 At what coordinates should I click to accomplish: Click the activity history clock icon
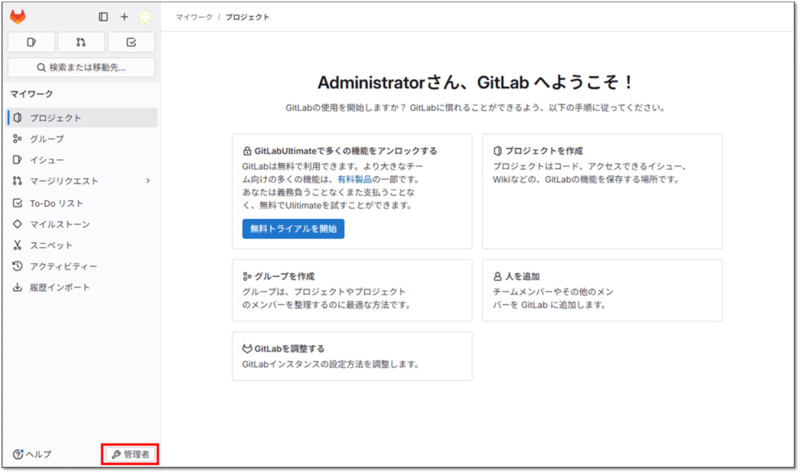click(x=17, y=266)
